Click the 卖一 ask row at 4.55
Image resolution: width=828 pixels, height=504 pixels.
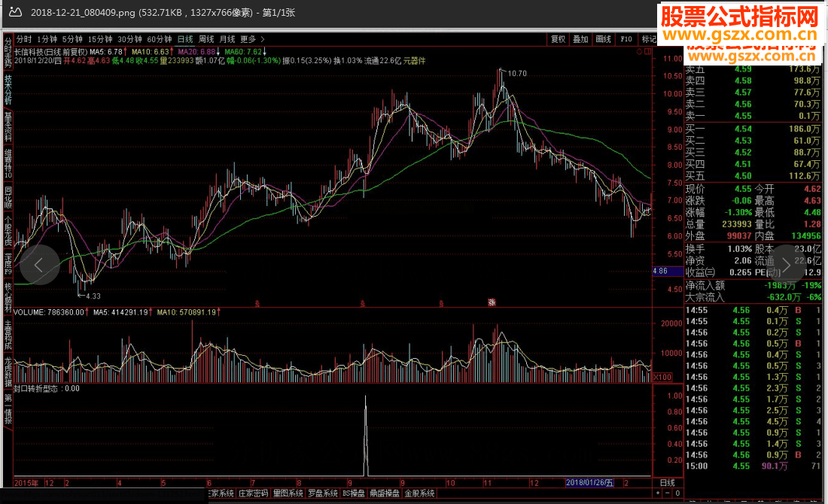753,116
